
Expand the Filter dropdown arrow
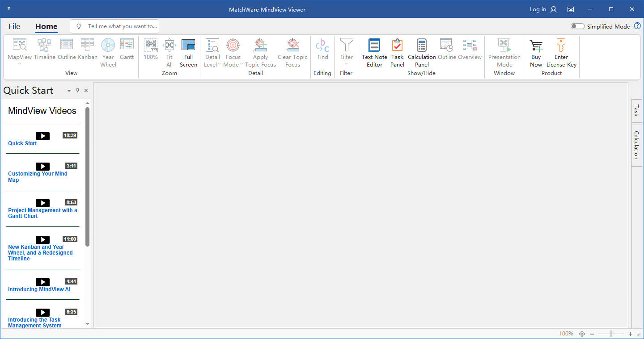pos(347,64)
